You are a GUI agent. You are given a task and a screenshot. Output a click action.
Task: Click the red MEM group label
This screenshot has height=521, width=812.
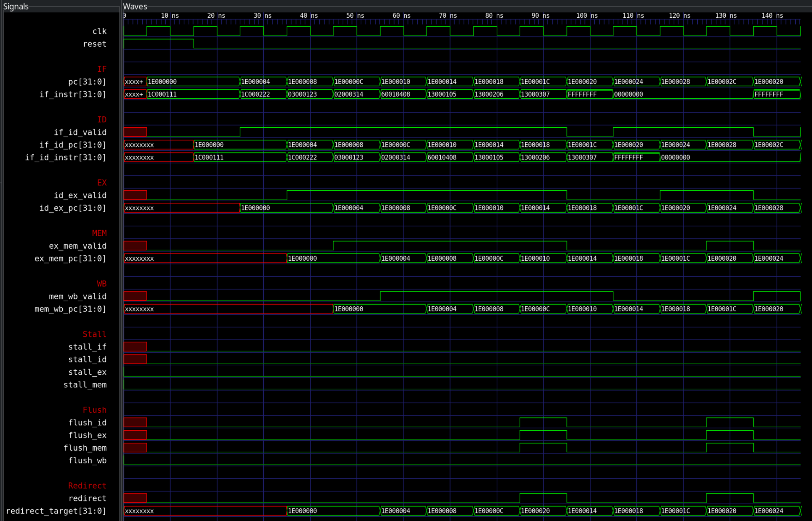[x=99, y=233]
